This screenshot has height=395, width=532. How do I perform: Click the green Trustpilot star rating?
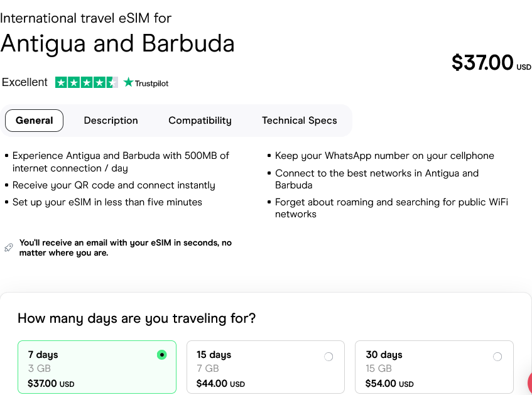tap(86, 82)
